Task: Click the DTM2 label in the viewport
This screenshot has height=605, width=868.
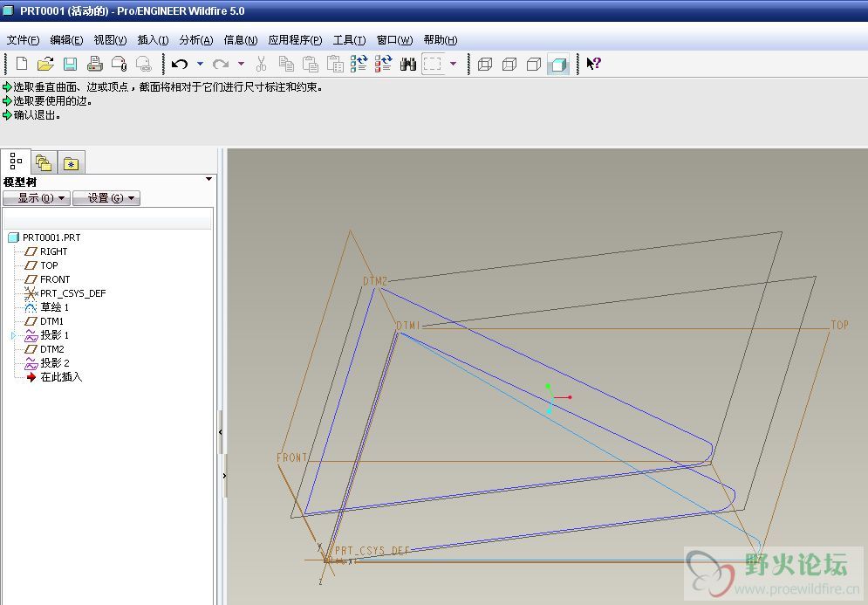Action: (x=375, y=281)
